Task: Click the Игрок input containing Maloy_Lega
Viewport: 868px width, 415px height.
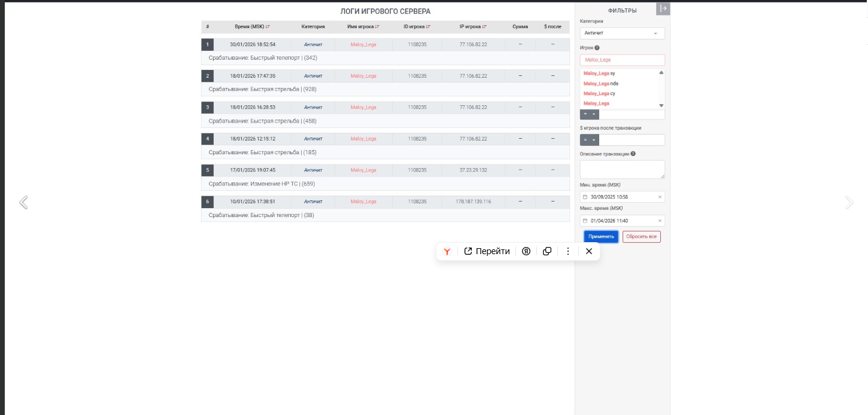Action: click(622, 60)
